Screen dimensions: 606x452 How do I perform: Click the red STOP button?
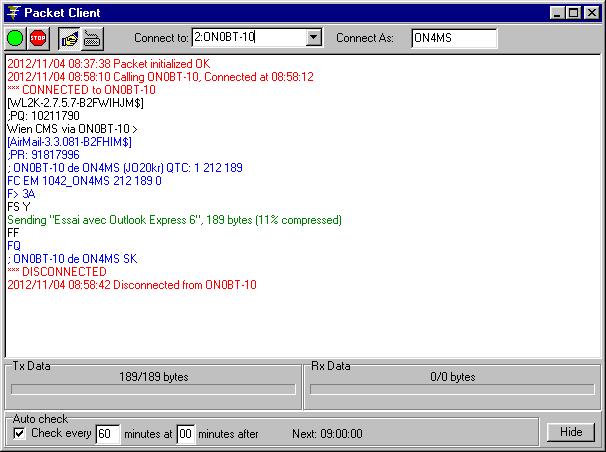point(38,38)
